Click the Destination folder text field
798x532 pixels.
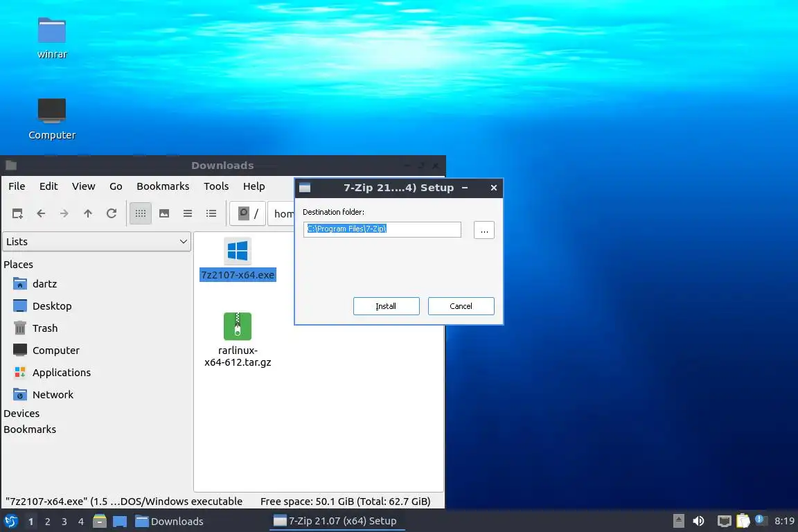tap(382, 229)
